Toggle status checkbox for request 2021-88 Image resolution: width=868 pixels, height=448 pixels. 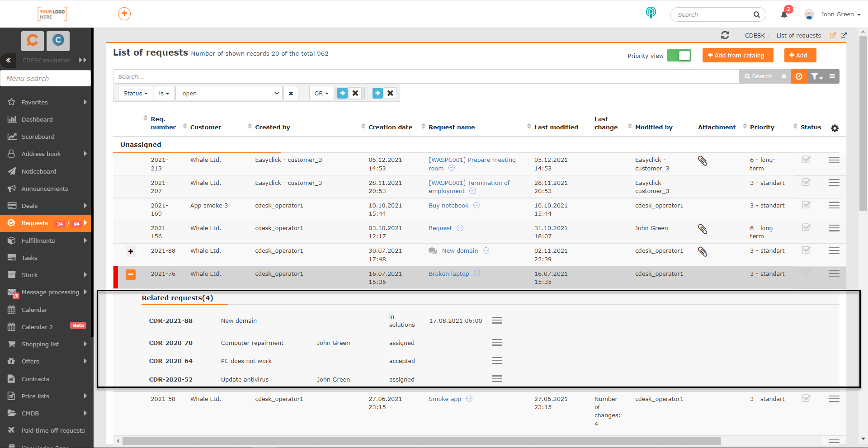point(806,250)
